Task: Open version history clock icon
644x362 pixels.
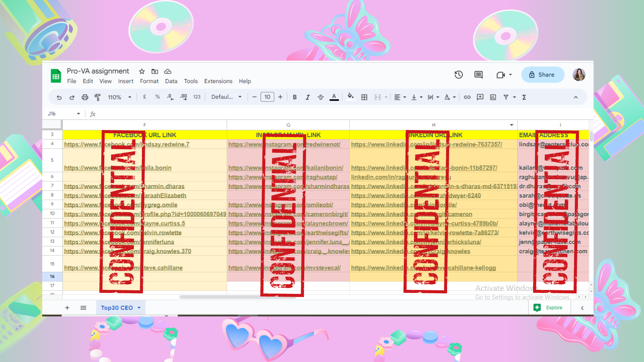Action: pyautogui.click(x=459, y=75)
